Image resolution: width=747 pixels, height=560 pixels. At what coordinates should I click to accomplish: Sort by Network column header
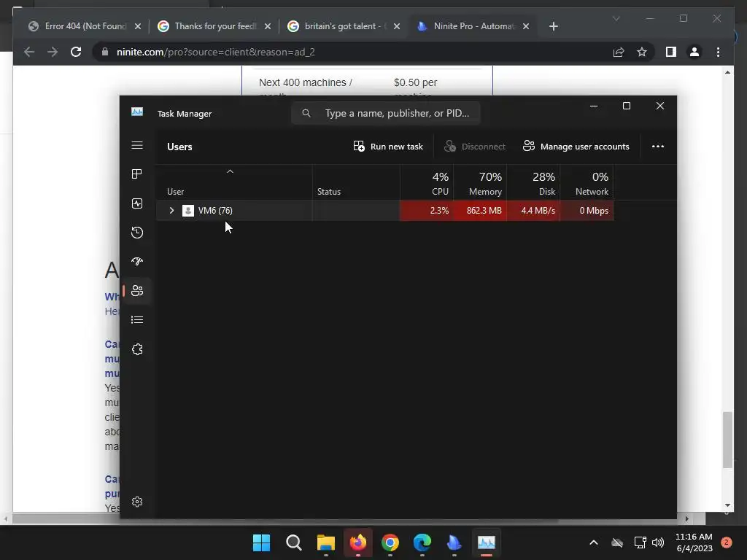click(587, 182)
